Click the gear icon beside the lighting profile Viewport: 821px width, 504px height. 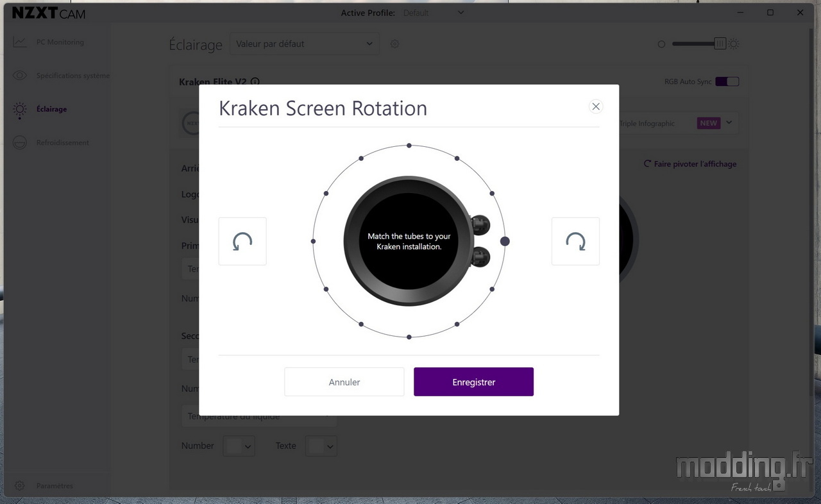point(394,44)
